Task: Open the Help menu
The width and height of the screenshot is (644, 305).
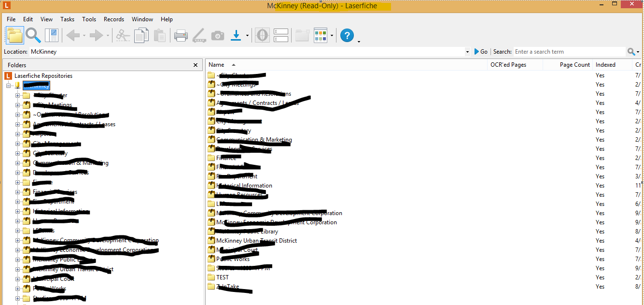Action: tap(167, 19)
